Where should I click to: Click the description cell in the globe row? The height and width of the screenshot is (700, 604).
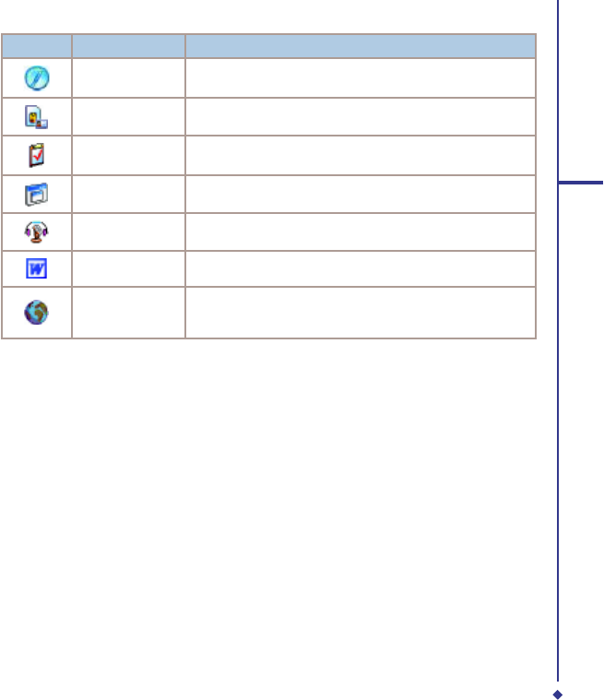click(x=361, y=313)
